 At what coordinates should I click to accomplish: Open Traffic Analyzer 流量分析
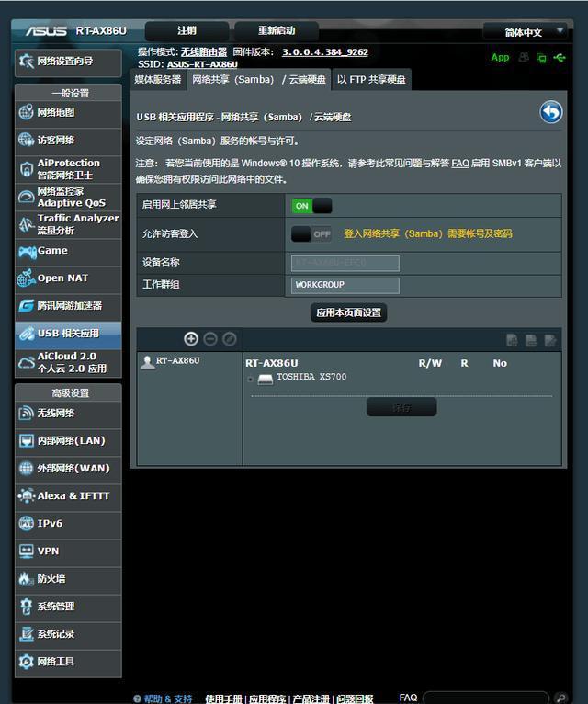(68, 224)
